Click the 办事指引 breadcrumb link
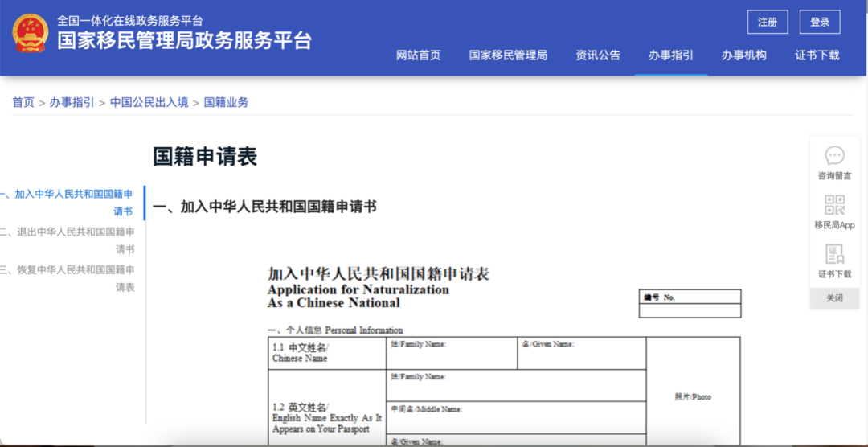Viewport: 868px width, 447px height. click(72, 102)
